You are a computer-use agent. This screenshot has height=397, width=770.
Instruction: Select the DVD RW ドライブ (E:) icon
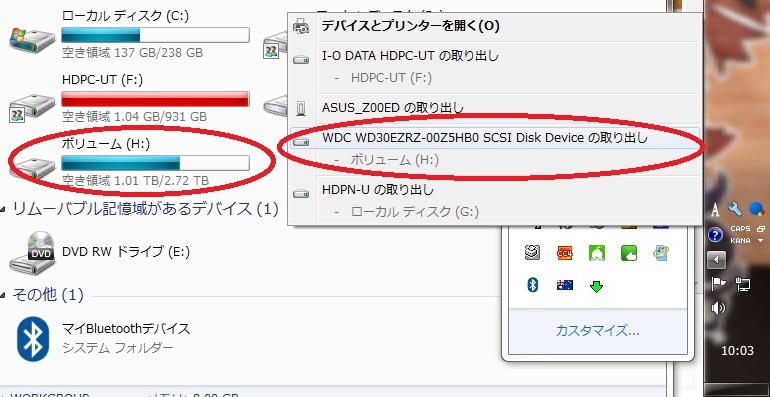pyautogui.click(x=32, y=254)
